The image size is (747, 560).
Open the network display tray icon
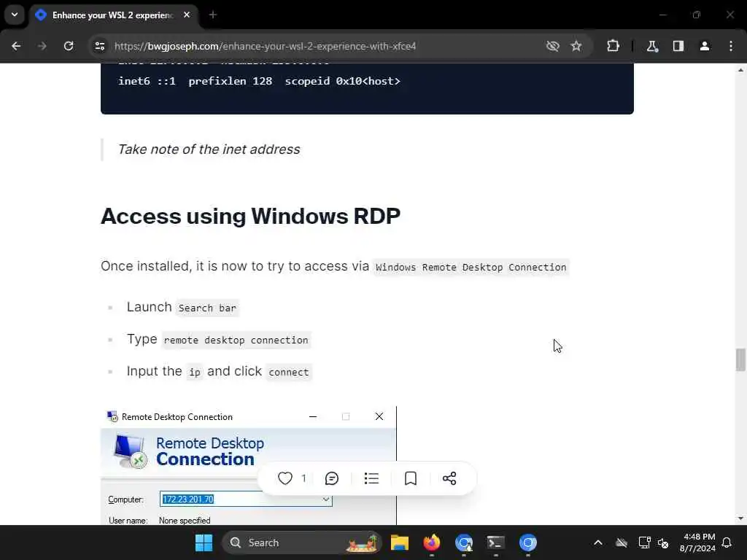[x=644, y=542]
